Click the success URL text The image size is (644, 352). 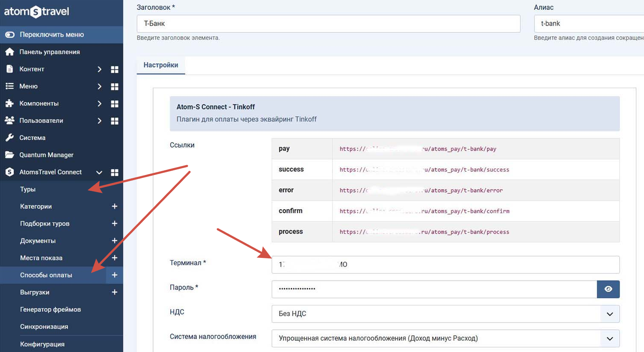tap(424, 170)
